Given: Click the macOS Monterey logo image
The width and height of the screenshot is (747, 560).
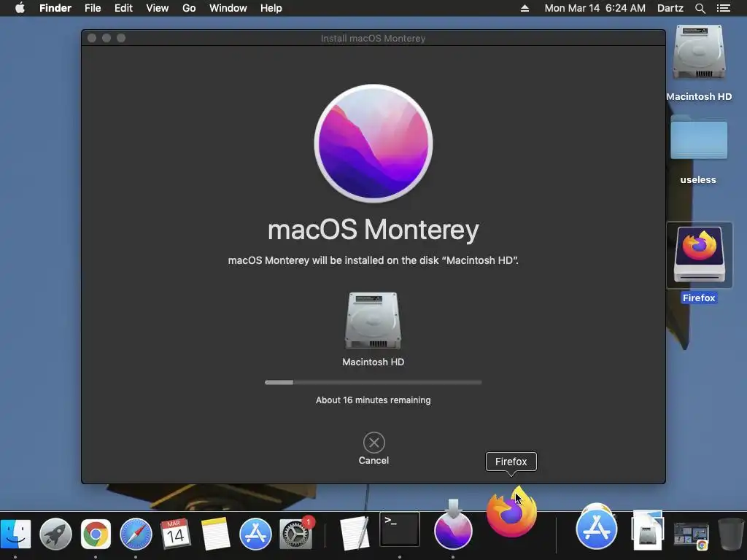Looking at the screenshot, I should click(373, 144).
